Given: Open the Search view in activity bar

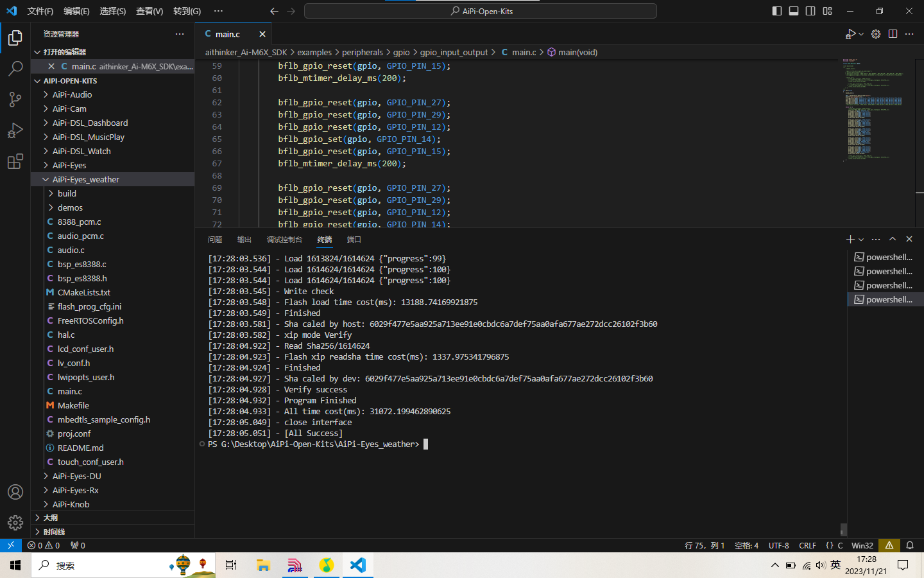Looking at the screenshot, I should pyautogui.click(x=15, y=69).
